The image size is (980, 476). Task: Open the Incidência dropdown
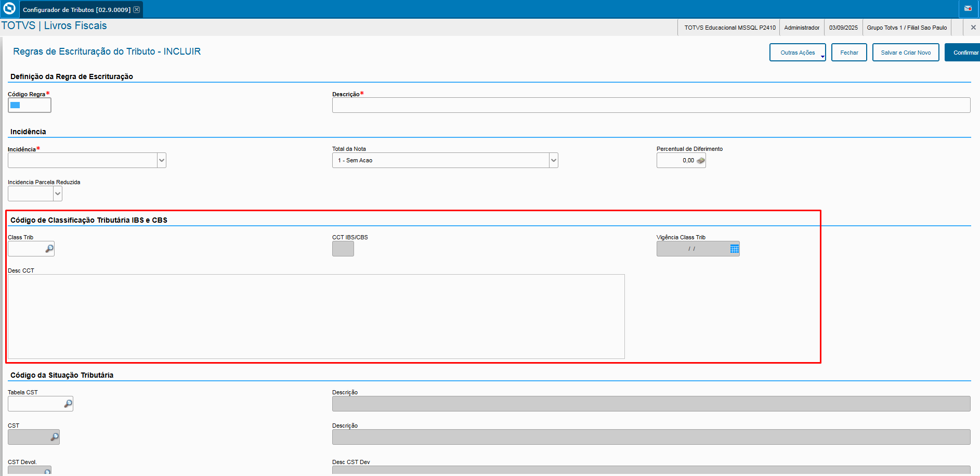pyautogui.click(x=161, y=160)
